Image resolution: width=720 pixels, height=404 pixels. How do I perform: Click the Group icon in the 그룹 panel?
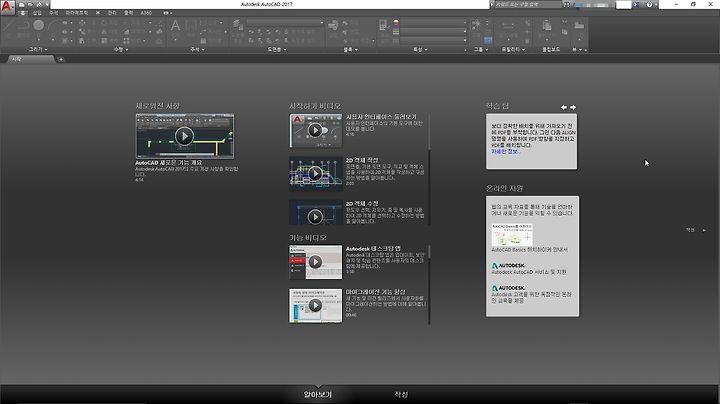(x=476, y=24)
